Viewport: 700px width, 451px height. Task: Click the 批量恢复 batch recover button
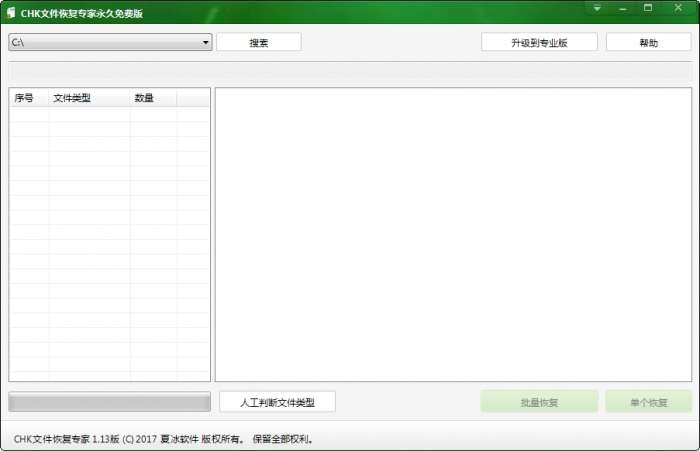[x=539, y=402]
